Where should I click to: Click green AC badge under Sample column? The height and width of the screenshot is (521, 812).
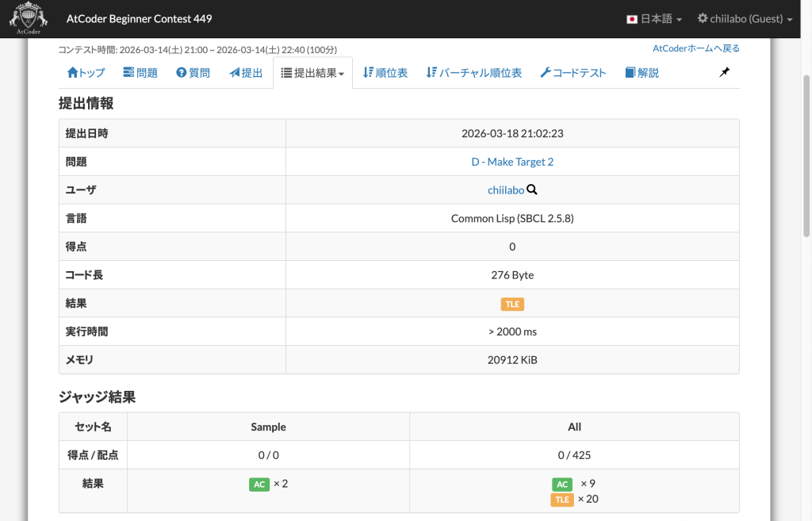point(259,484)
